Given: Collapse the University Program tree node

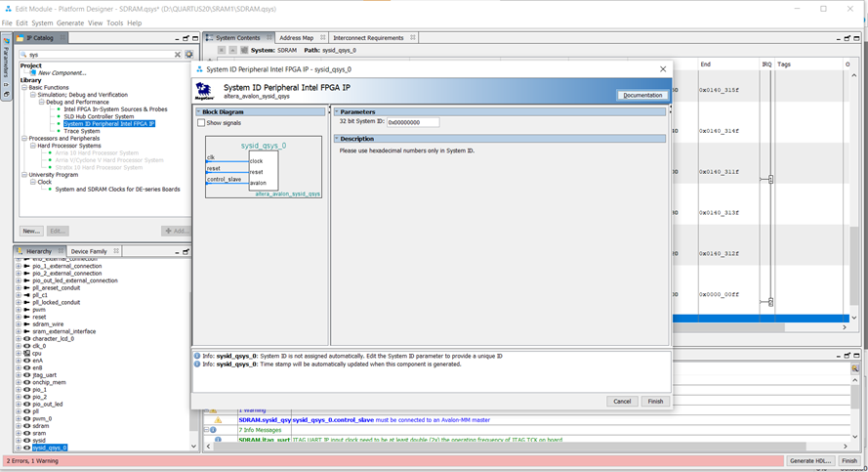Looking at the screenshot, I should point(24,175).
